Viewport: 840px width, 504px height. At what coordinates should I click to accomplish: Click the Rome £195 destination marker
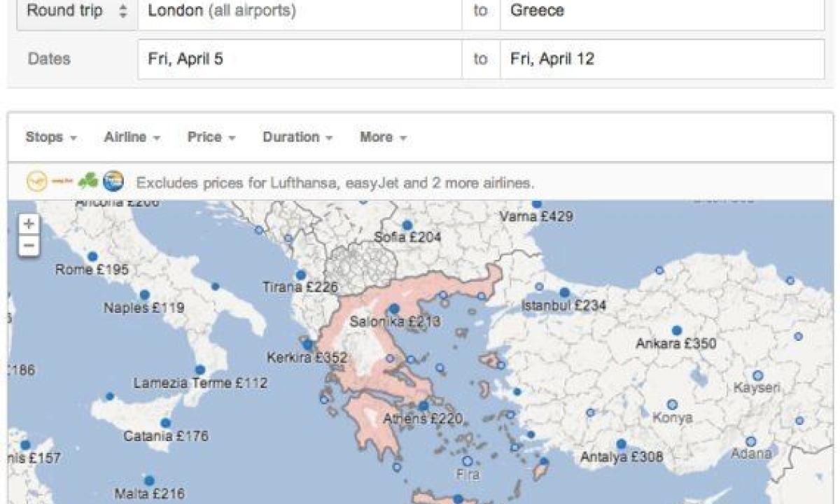pos(92,257)
